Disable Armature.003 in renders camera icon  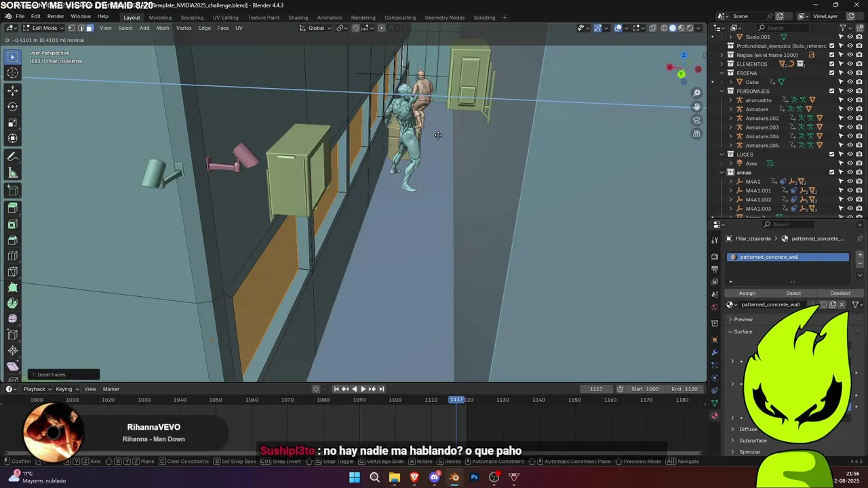click(859, 127)
